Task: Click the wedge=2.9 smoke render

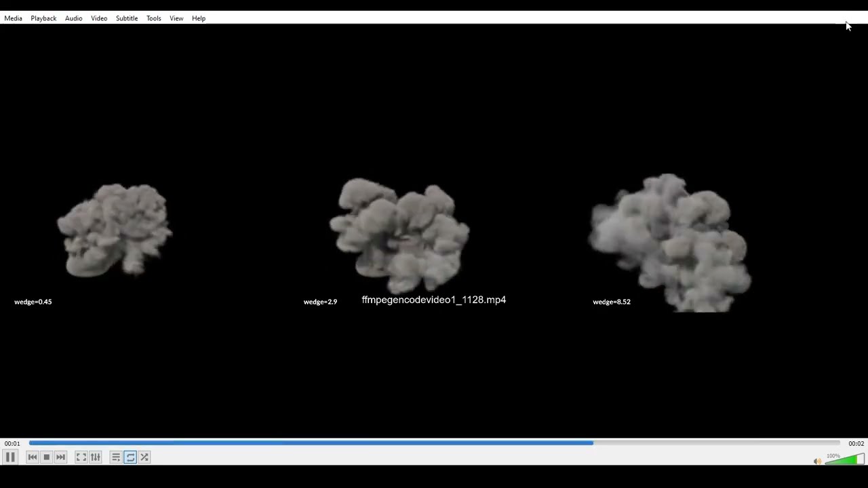Action: pos(399,235)
